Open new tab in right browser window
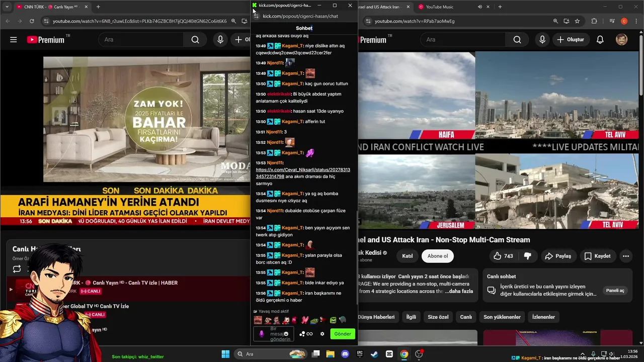The image size is (644, 362). [500, 7]
